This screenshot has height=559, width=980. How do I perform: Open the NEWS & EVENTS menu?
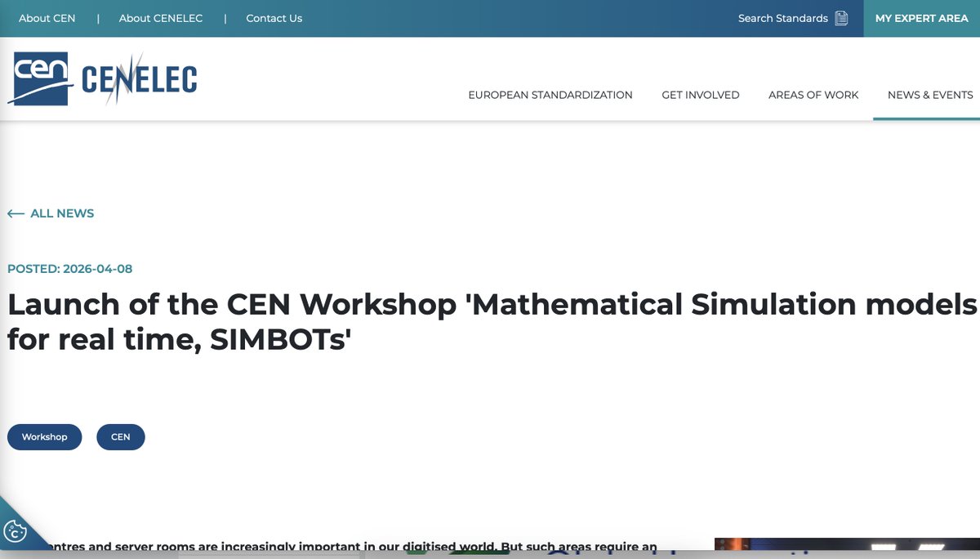click(930, 95)
